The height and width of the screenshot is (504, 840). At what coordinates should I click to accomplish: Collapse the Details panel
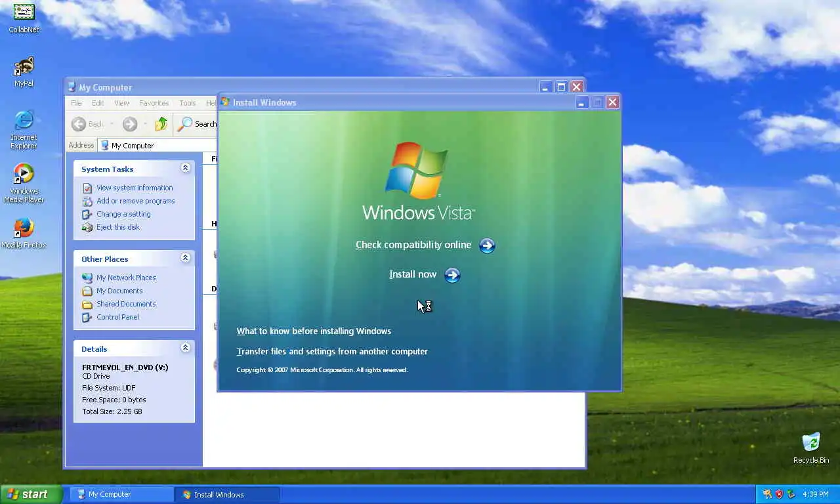[x=185, y=348]
